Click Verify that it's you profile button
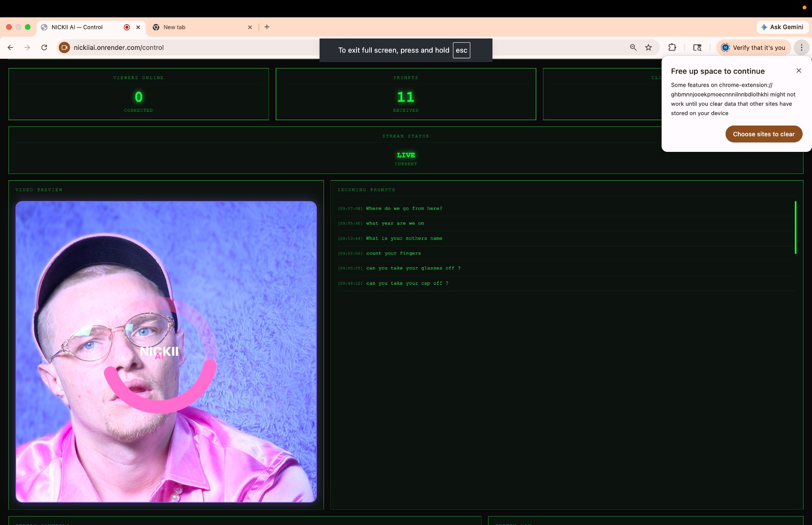 point(753,47)
